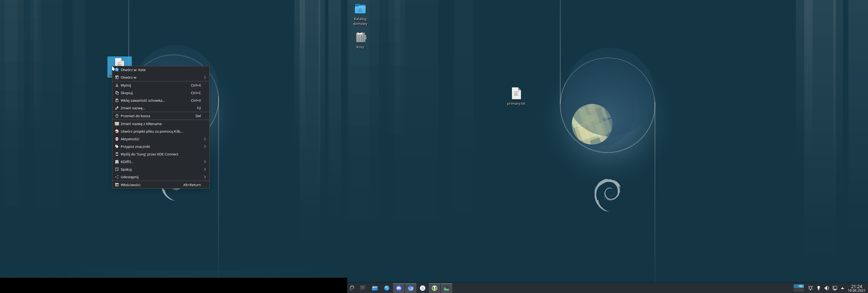Select 'Przenieś do kosza' menu entry
868x293 pixels.
pyautogui.click(x=135, y=116)
